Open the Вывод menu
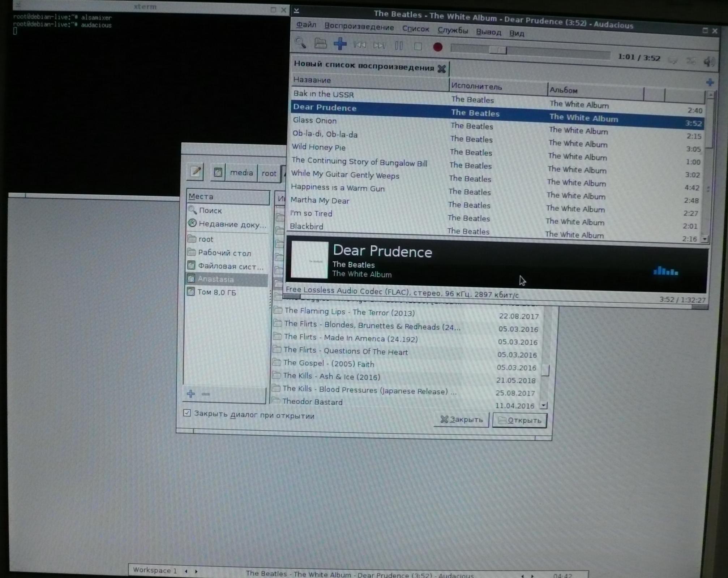The height and width of the screenshot is (578, 728). coord(489,32)
